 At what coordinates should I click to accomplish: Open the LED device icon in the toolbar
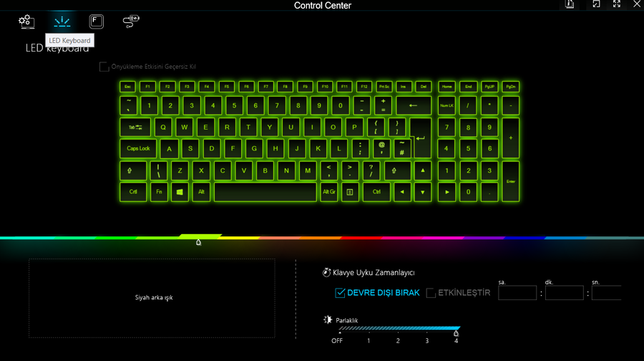click(x=131, y=21)
